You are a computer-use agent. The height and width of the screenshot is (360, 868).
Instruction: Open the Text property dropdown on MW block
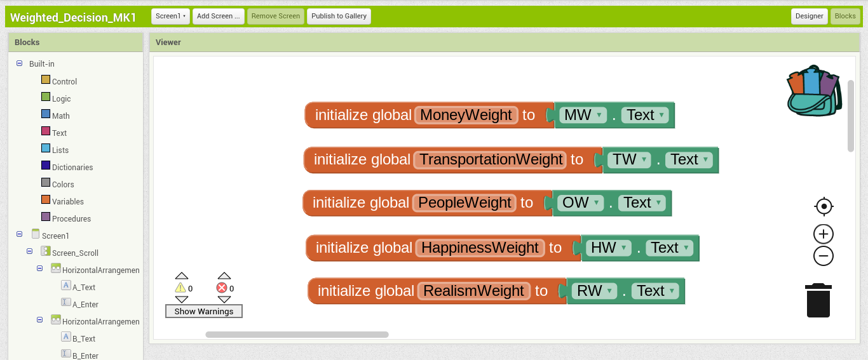pos(645,115)
